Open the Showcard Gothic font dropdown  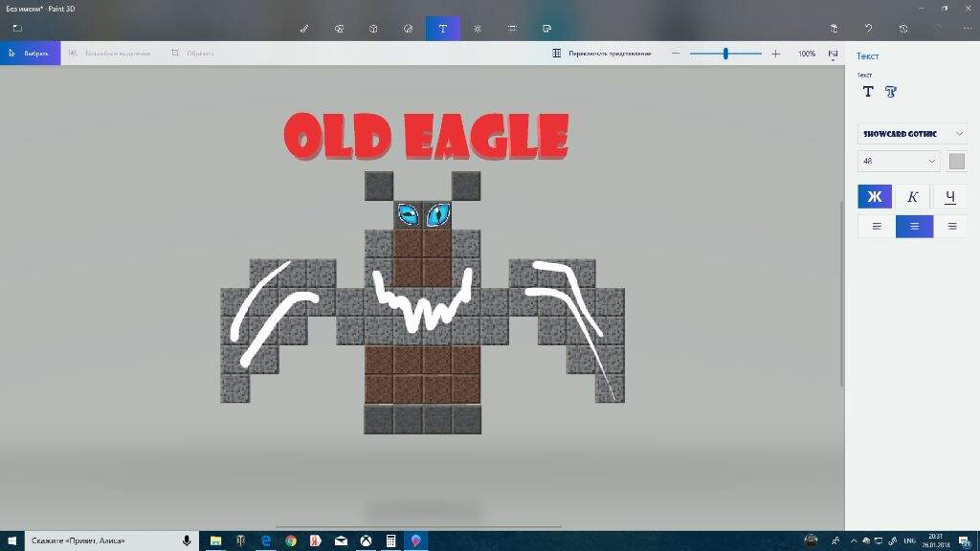tap(912, 134)
